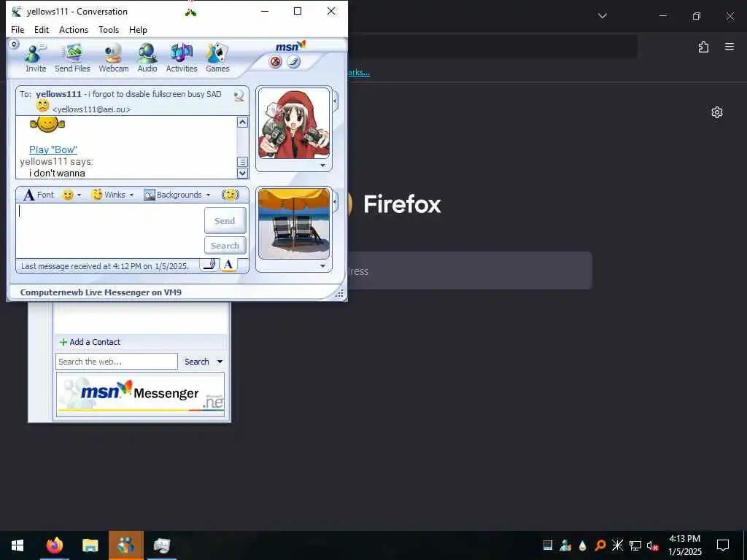Click the network tray icon
Screen dimensions: 747x560
[x=635, y=545]
